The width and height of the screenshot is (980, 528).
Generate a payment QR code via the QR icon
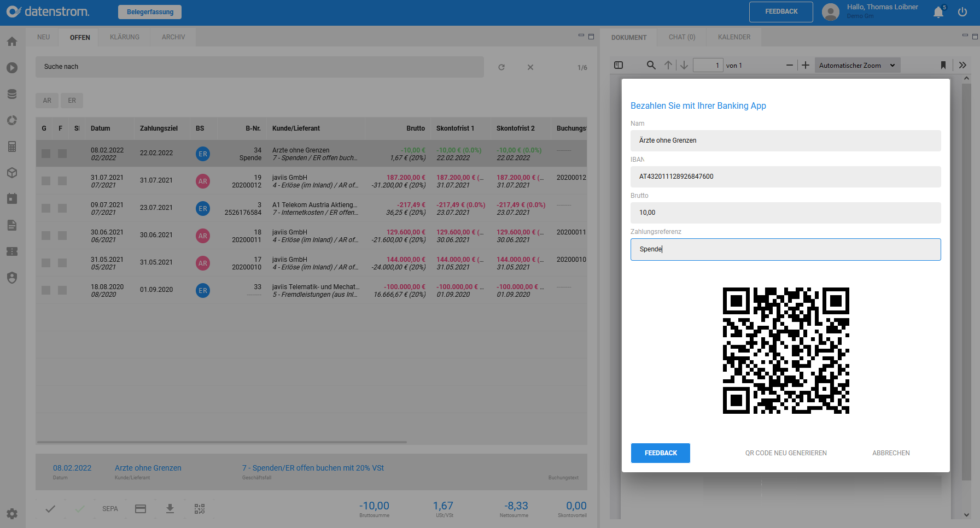[x=200, y=508]
